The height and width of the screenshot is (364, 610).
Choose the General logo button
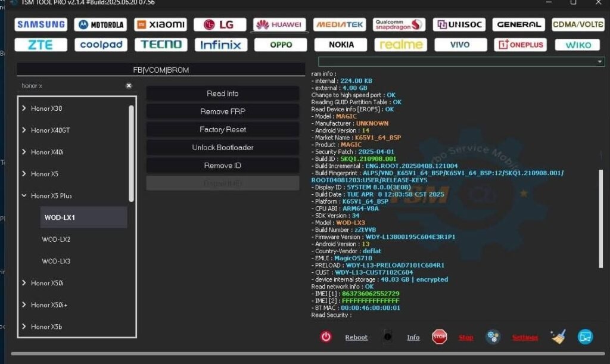(519, 24)
